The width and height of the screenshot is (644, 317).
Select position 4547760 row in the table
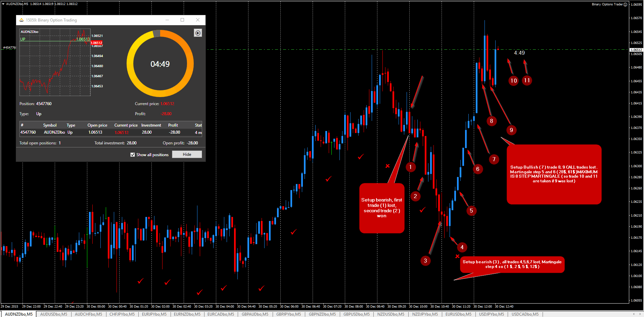[x=111, y=132]
